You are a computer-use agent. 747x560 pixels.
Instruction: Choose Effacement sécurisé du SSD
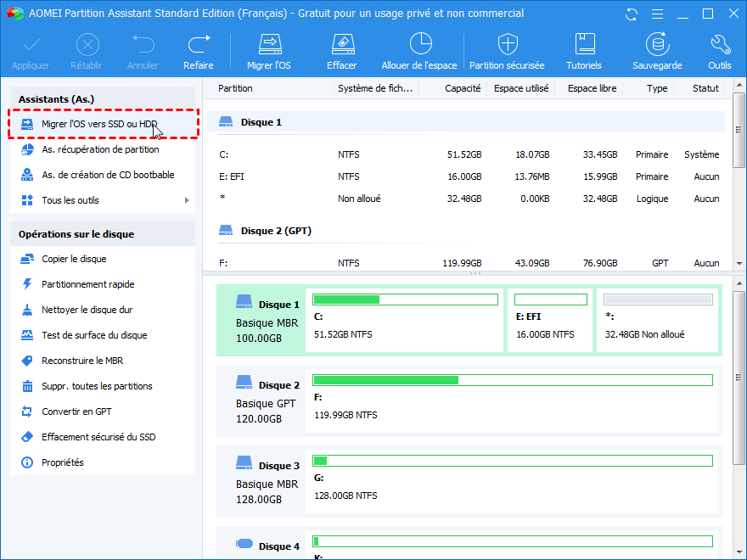pyautogui.click(x=98, y=437)
